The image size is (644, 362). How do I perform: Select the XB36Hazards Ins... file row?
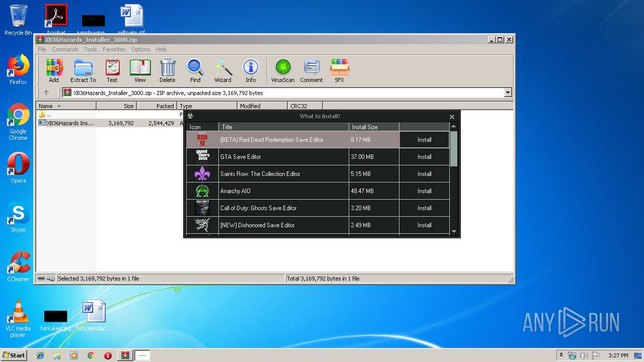(110, 123)
